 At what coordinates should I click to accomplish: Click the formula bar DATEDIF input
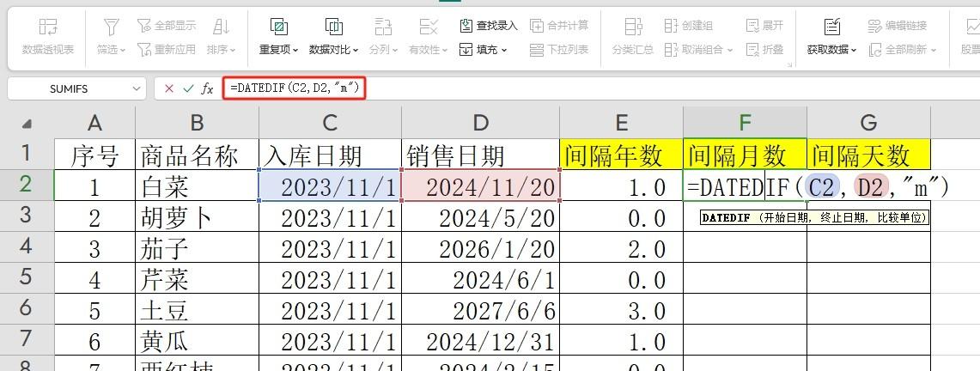click(295, 88)
